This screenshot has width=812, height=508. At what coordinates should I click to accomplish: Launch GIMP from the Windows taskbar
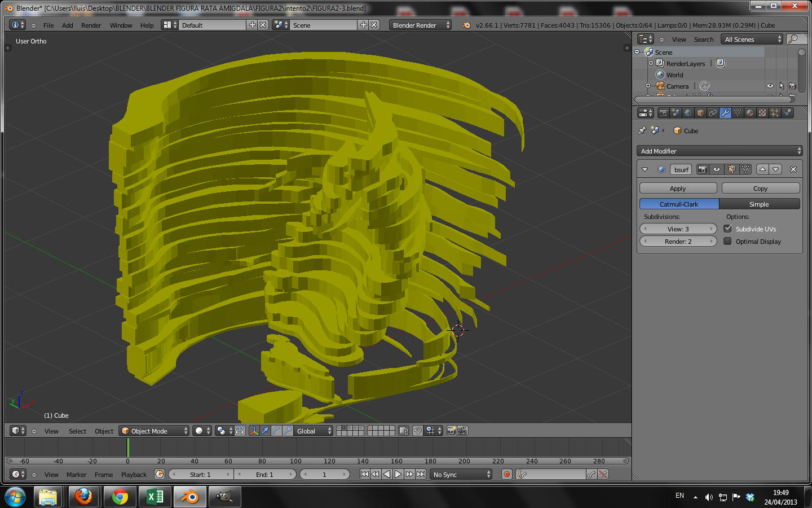click(x=224, y=497)
